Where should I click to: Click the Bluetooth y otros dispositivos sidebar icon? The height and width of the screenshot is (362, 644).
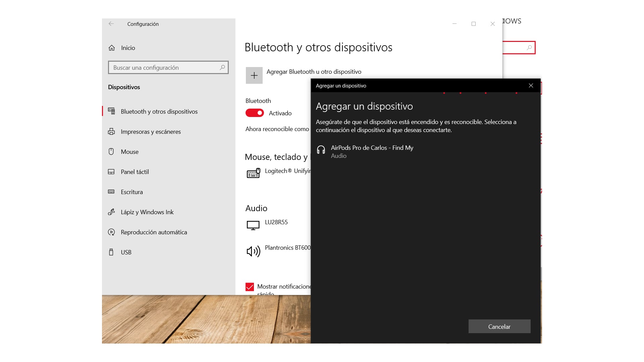(111, 111)
